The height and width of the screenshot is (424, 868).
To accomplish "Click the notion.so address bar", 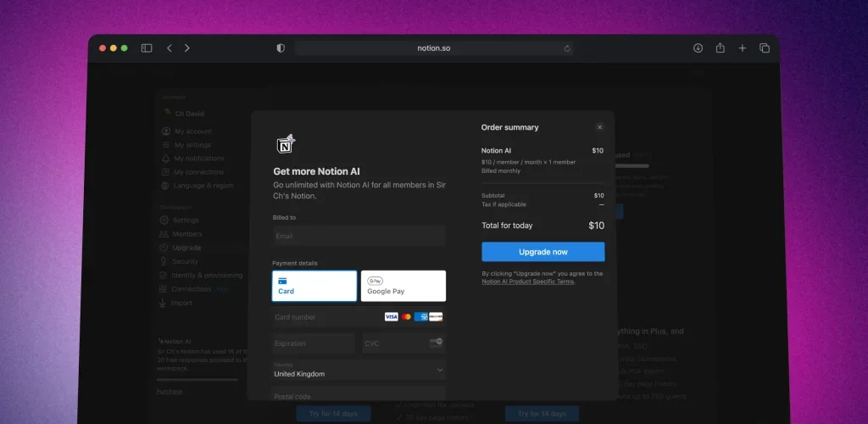I will (432, 48).
